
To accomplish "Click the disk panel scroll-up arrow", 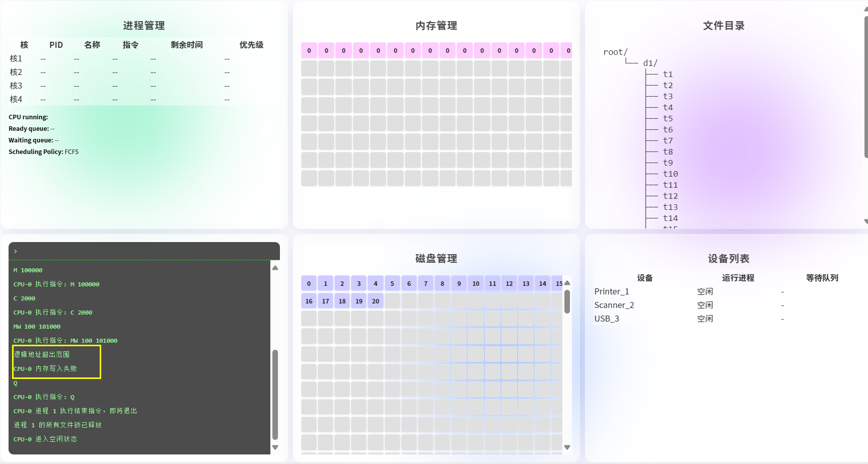I will click(567, 283).
